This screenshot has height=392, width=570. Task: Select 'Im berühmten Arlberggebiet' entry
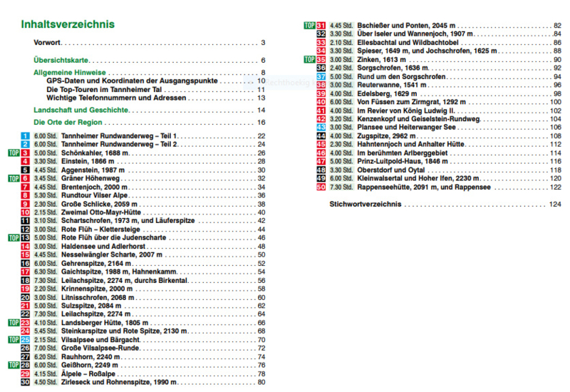point(403,153)
